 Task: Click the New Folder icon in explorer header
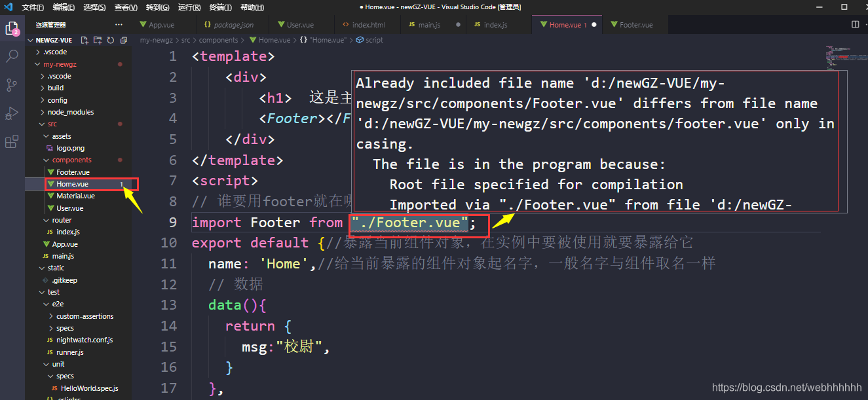point(98,40)
